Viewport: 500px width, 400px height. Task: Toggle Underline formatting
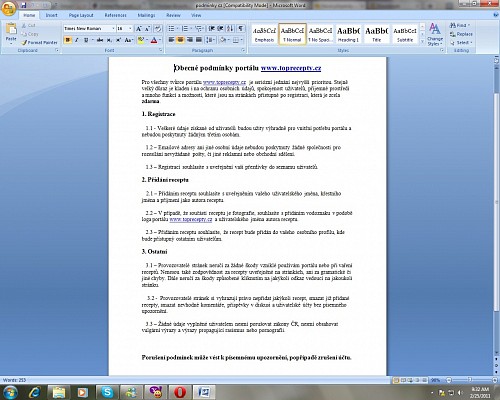[86, 40]
